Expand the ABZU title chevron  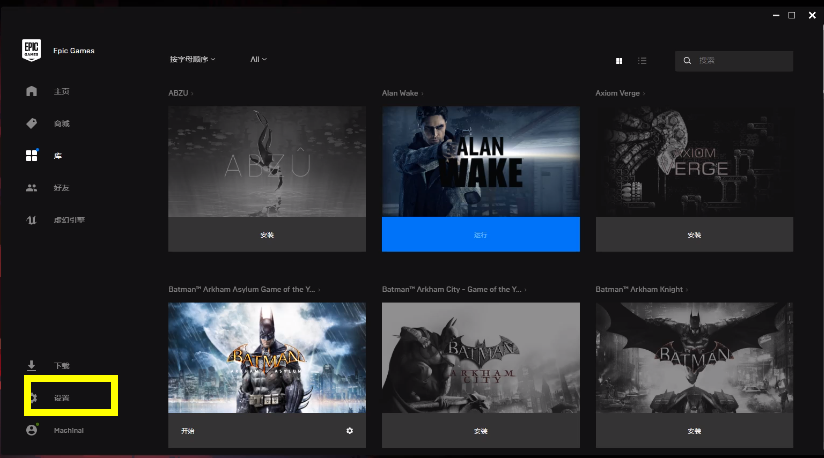(x=193, y=93)
